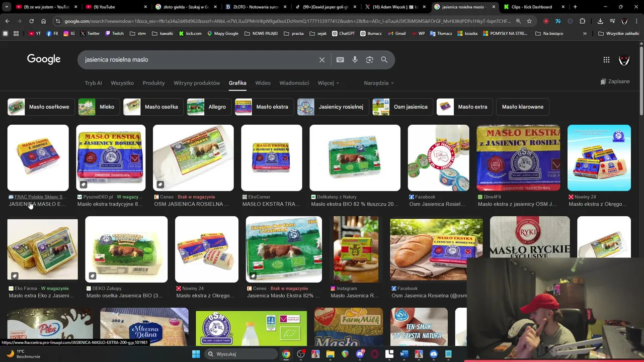Open Windows Start menu
The image size is (644, 362).
pyautogui.click(x=196, y=354)
